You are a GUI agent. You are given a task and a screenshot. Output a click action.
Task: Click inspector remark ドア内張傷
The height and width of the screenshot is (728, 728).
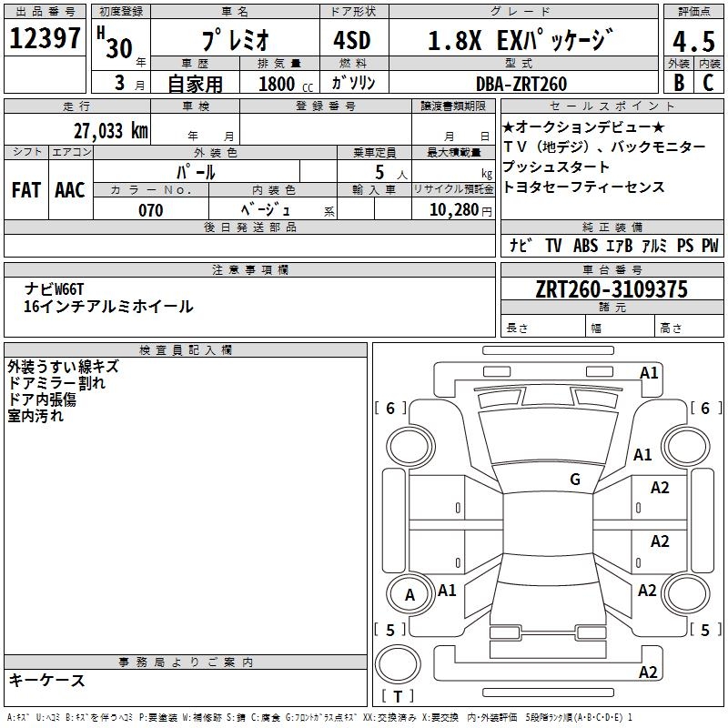coord(42,399)
